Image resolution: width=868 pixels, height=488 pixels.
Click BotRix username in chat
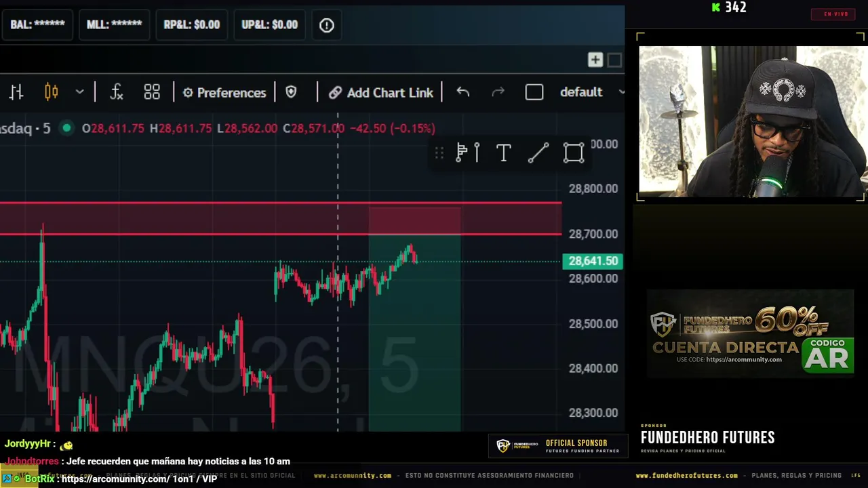39,479
